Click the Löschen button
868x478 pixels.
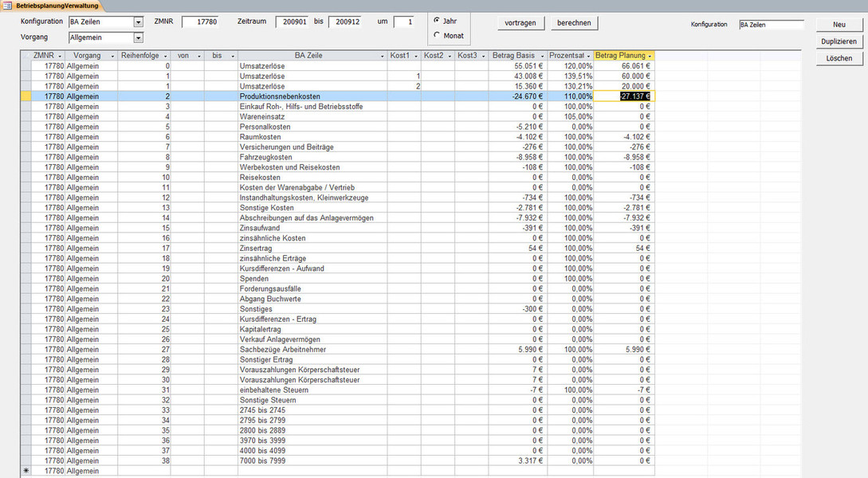click(x=839, y=58)
